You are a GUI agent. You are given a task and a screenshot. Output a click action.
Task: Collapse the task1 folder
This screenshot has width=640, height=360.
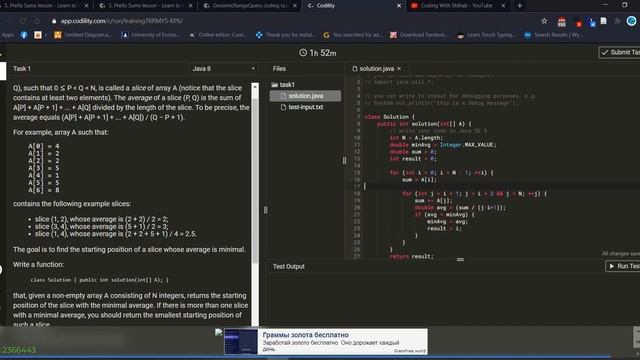pos(282,84)
